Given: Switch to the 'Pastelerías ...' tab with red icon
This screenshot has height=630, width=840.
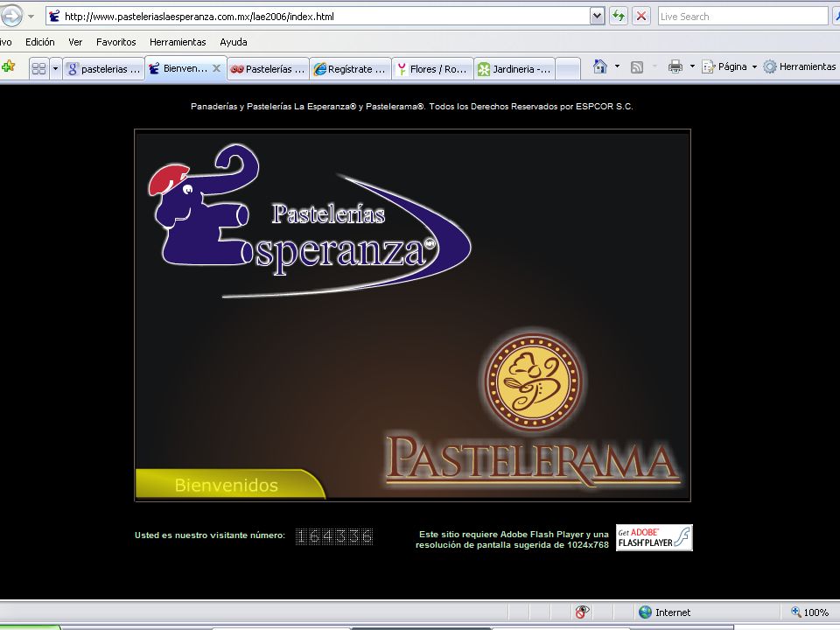Looking at the screenshot, I should pos(269,68).
